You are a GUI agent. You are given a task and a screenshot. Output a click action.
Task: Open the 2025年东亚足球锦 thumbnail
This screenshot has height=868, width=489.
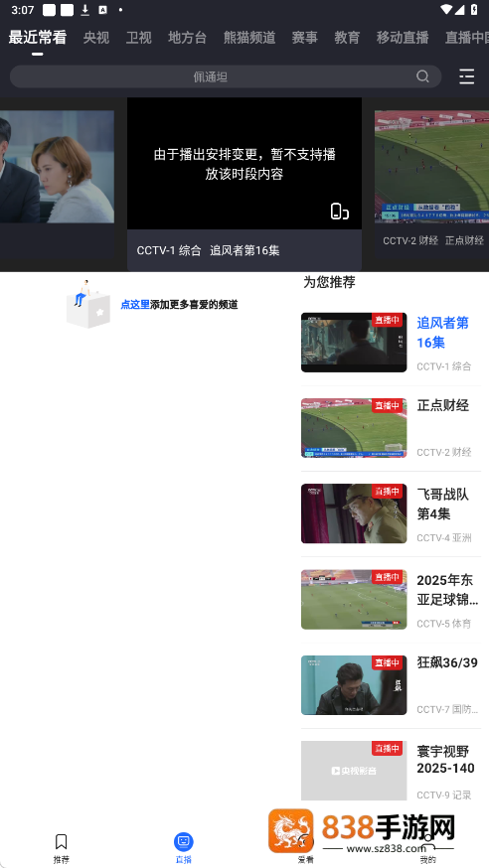coord(354,600)
